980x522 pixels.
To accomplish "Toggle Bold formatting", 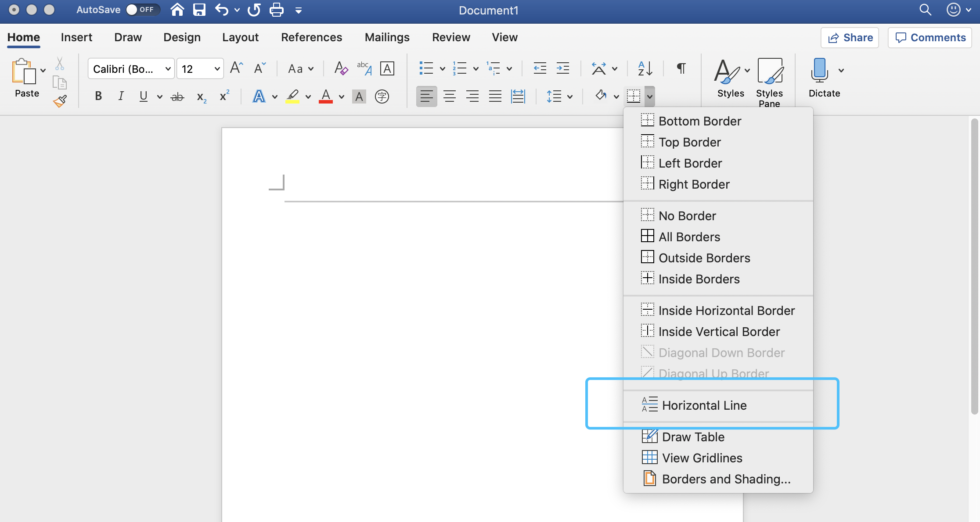I will click(x=98, y=96).
